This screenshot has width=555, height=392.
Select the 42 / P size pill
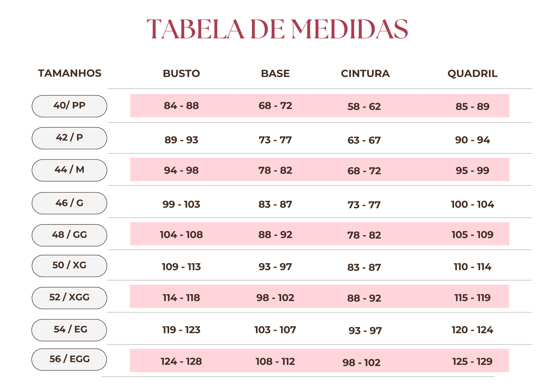coord(69,138)
